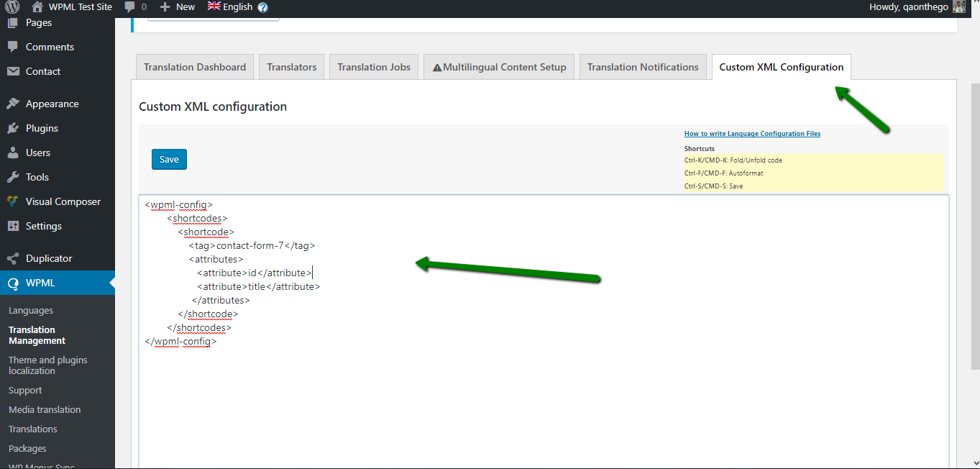This screenshot has width=980, height=469.
Task: Click the WordPress logo icon
Action: click(x=13, y=6)
